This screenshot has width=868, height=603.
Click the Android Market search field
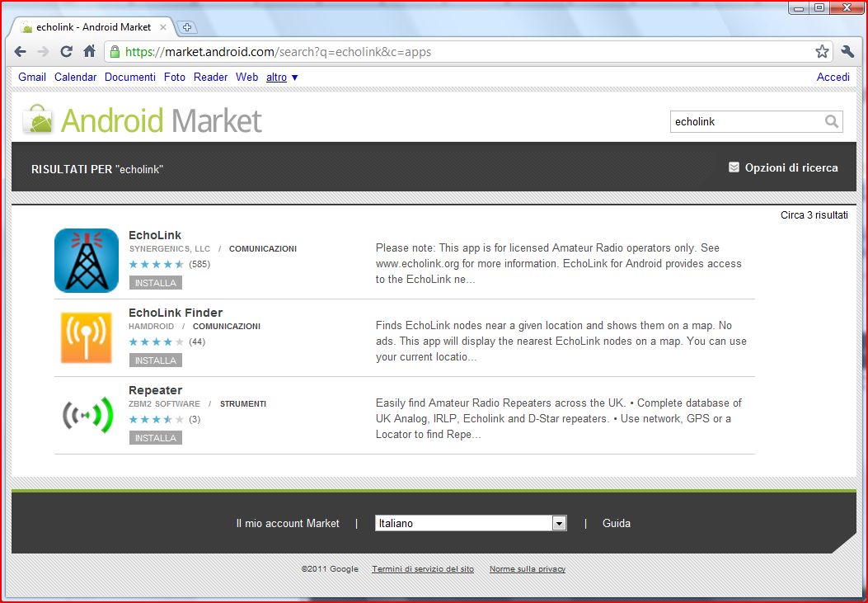pyautogui.click(x=748, y=121)
